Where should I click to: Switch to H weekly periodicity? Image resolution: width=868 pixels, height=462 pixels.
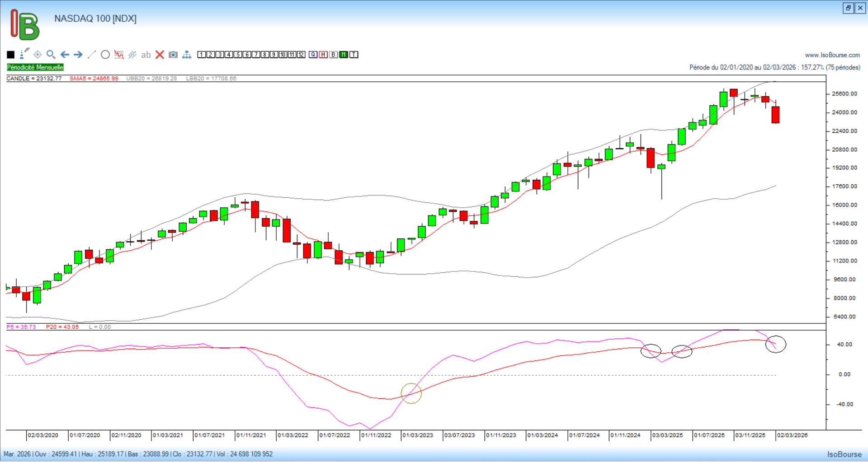point(323,55)
